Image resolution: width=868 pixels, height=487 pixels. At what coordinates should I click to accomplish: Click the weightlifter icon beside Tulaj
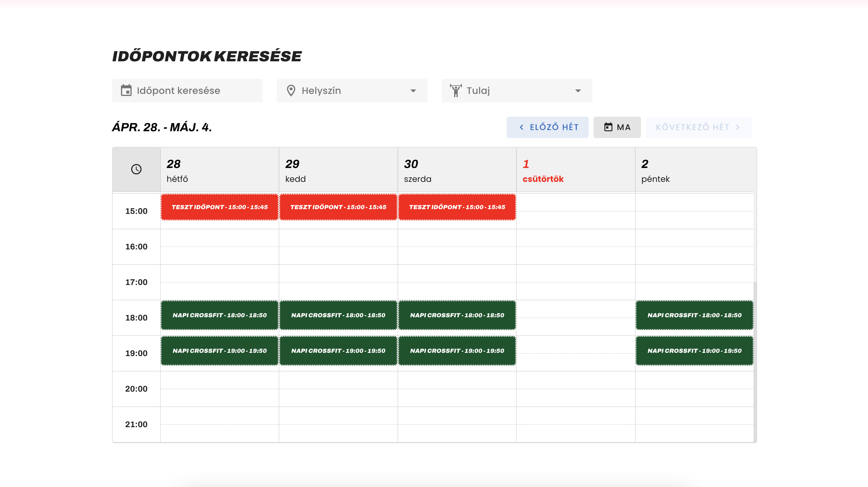pos(456,91)
